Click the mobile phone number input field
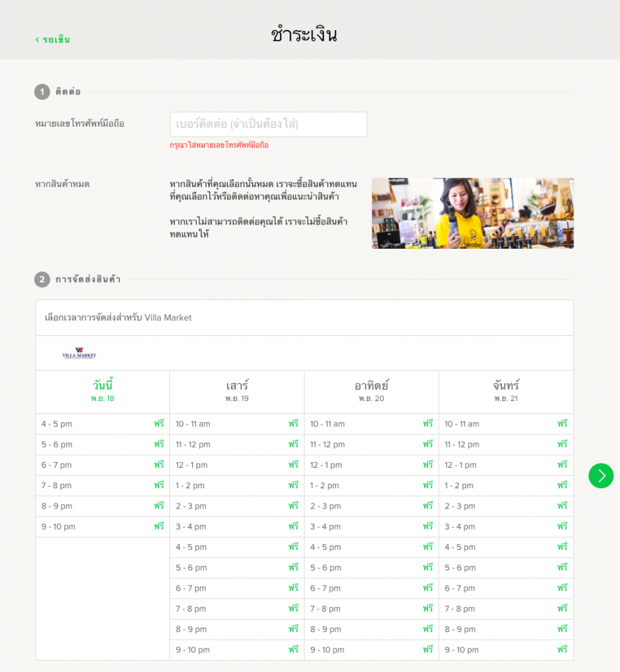 [268, 124]
